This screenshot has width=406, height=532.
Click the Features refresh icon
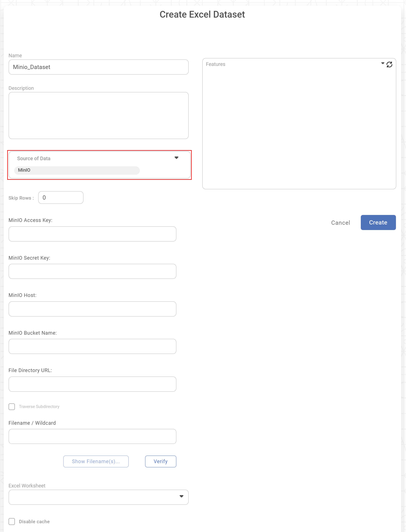click(x=389, y=65)
